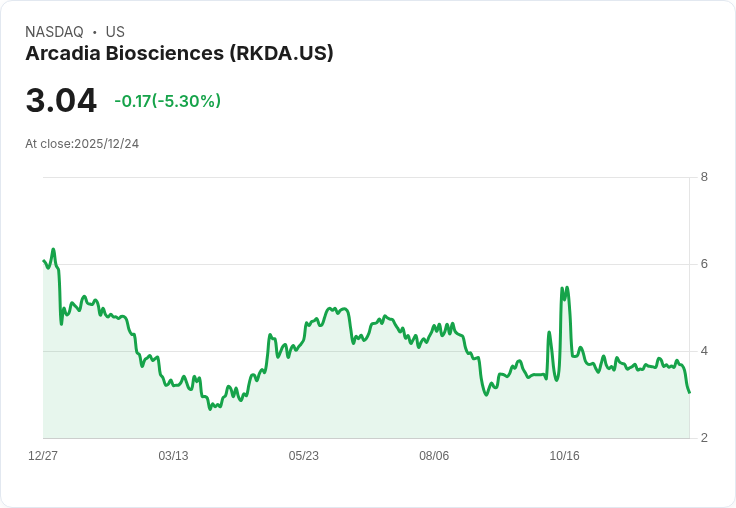This screenshot has width=736, height=508.
Task: Click the 03/13 x-axis date label
Action: (x=173, y=456)
